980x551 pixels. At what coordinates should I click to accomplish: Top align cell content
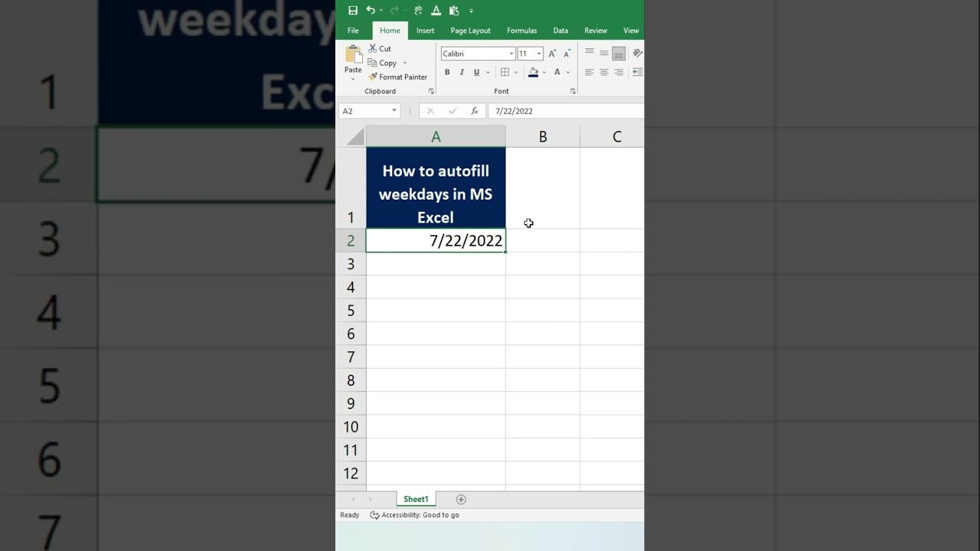(x=590, y=53)
